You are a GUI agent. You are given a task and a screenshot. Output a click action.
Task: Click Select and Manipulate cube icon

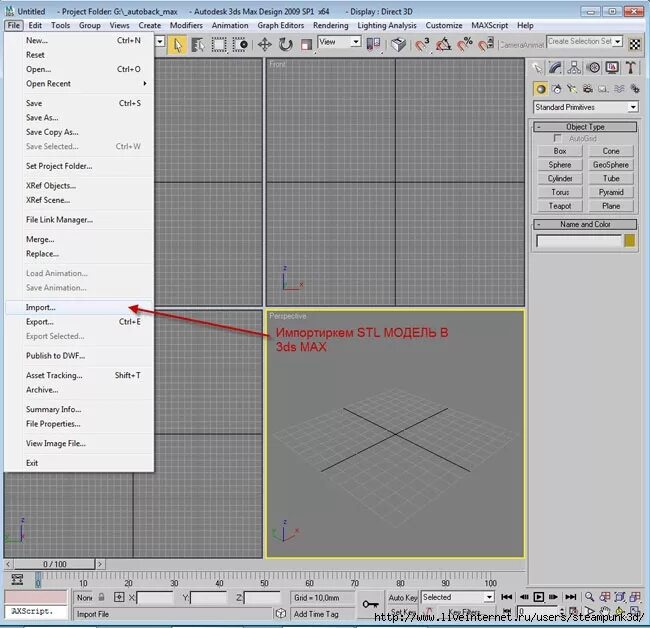[398, 44]
